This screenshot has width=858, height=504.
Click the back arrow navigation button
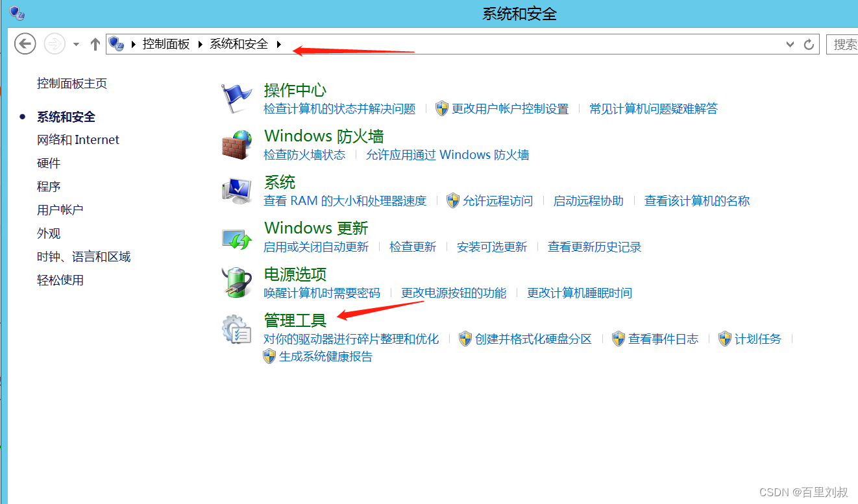(25, 44)
